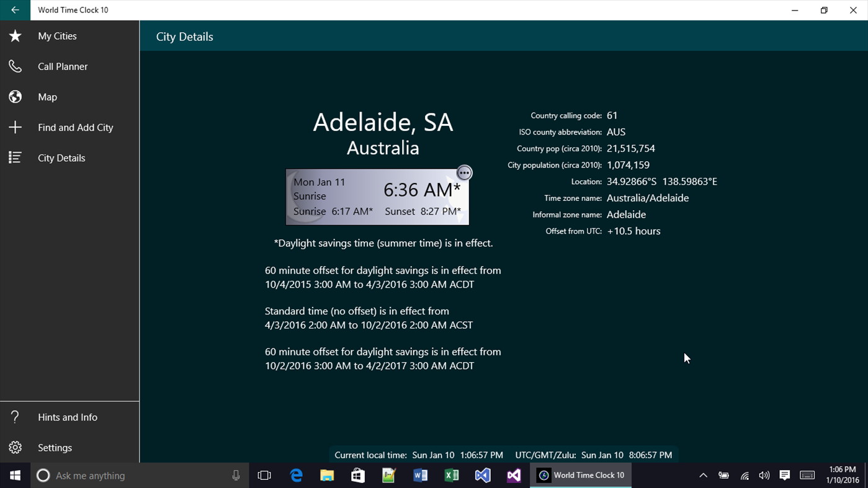Select City Details menu item
The height and width of the screenshot is (488, 868).
(x=69, y=157)
